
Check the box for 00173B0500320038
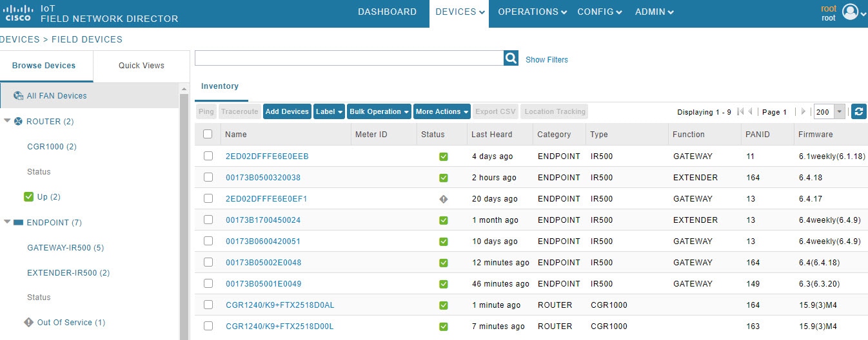tap(208, 177)
